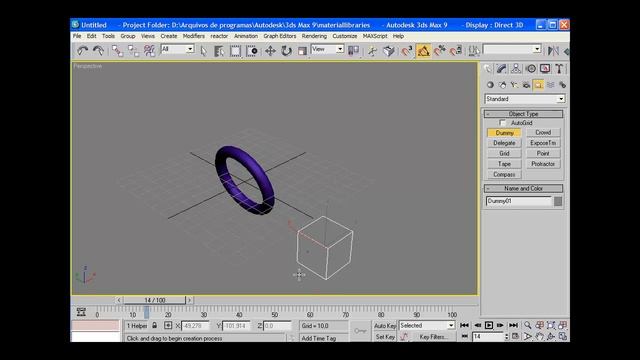640x360 pixels.
Task: Switch to the Modify command panel tab
Action: coord(502,69)
